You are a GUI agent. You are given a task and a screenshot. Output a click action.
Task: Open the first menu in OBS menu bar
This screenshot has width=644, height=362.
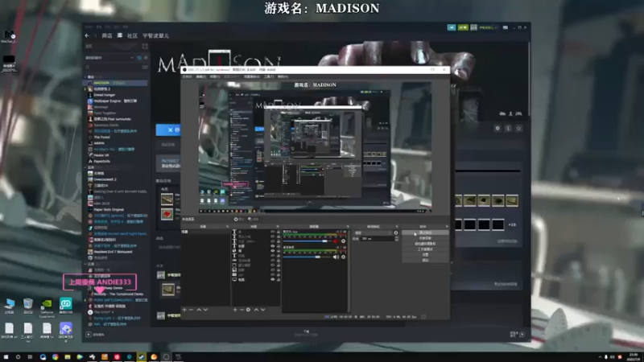coord(187,76)
